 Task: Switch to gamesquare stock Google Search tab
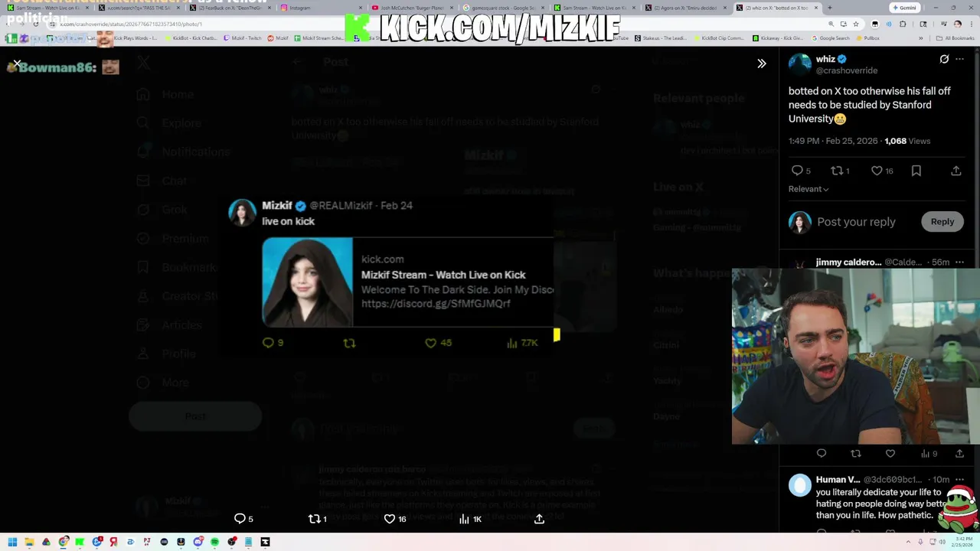click(x=505, y=8)
